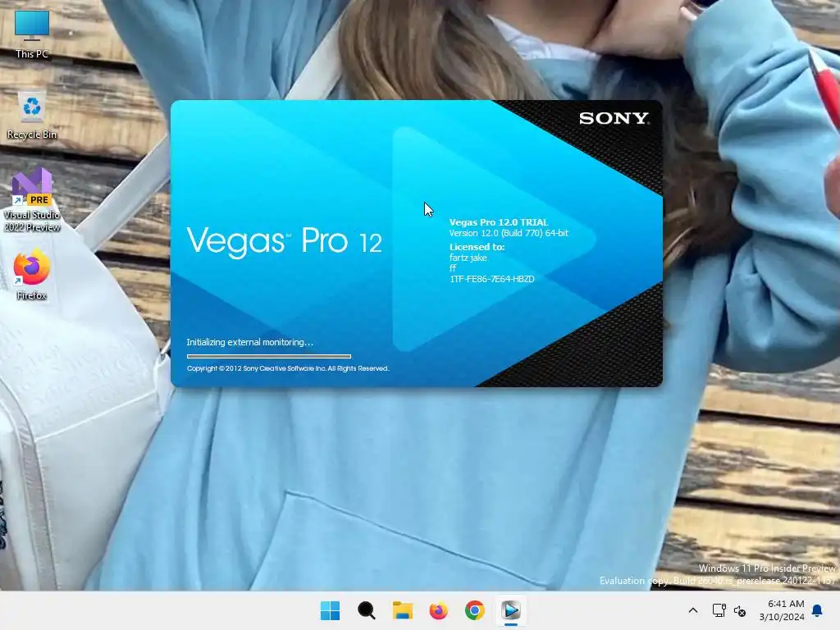Click serial '1TF-FE86-7E64-HBZD'
Image resolution: width=840 pixels, height=630 pixels.
pos(492,279)
